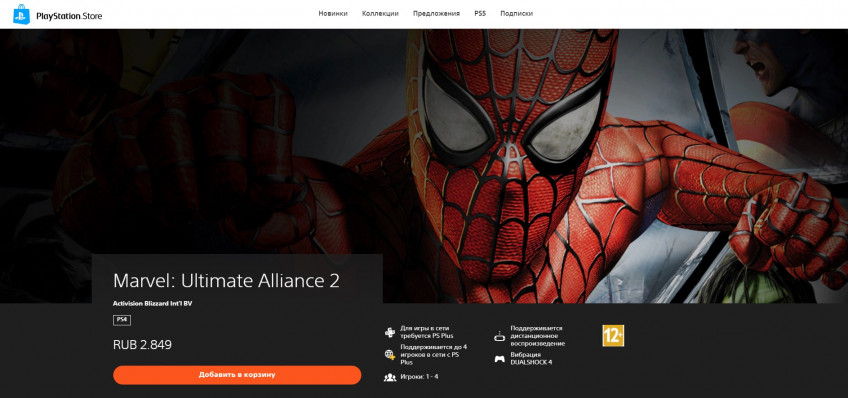The width and height of the screenshot is (848, 398).
Task: Click the text Вибрация DUALSHOCK 4
Action: click(531, 359)
